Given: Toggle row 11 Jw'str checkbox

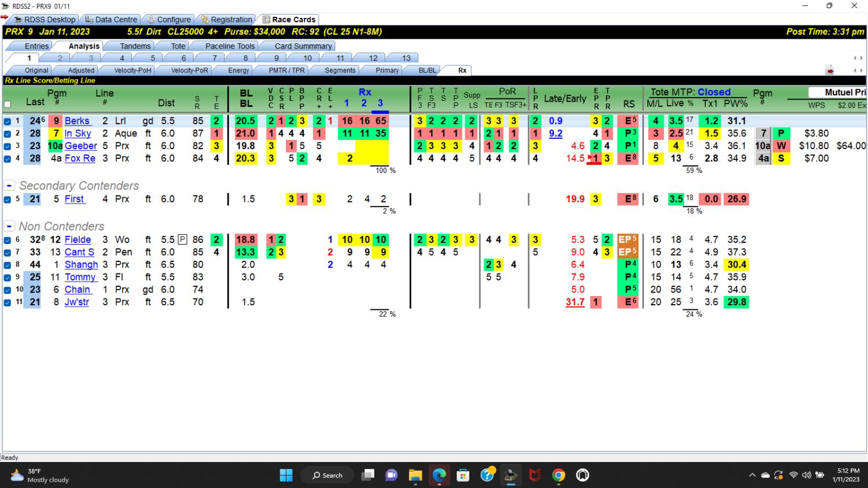Looking at the screenshot, I should [8, 302].
